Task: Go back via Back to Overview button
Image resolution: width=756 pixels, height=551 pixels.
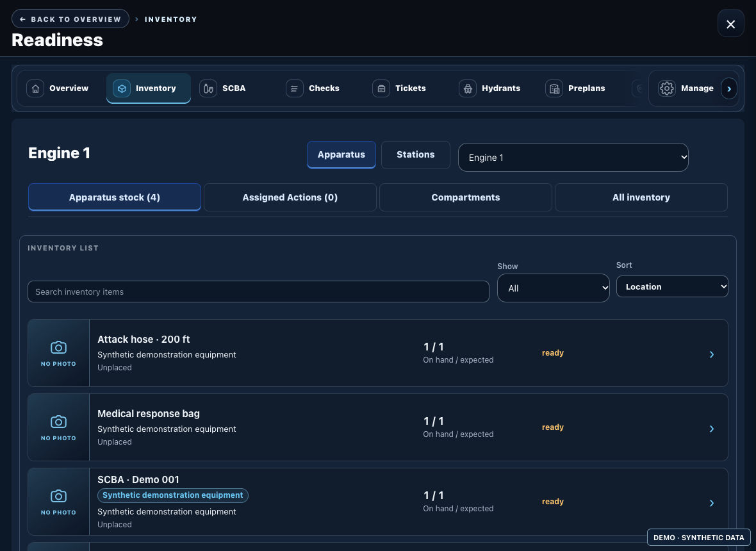Action: point(70,19)
